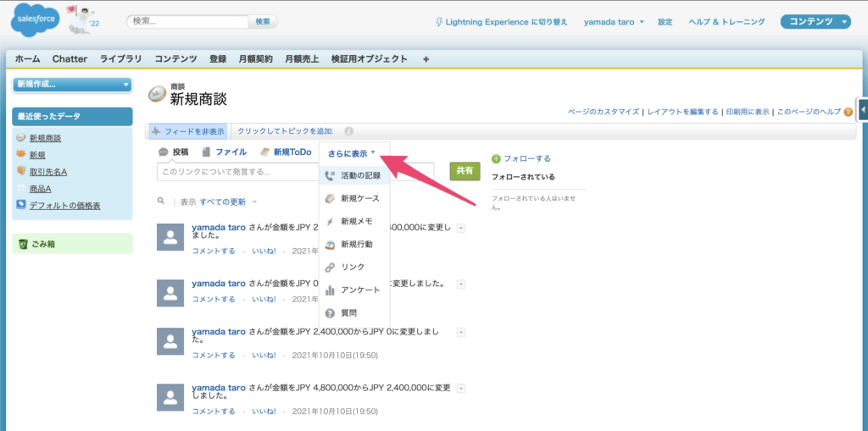Open dropdown arrow on JPY 0から feed post
868x431 pixels.
point(461,285)
